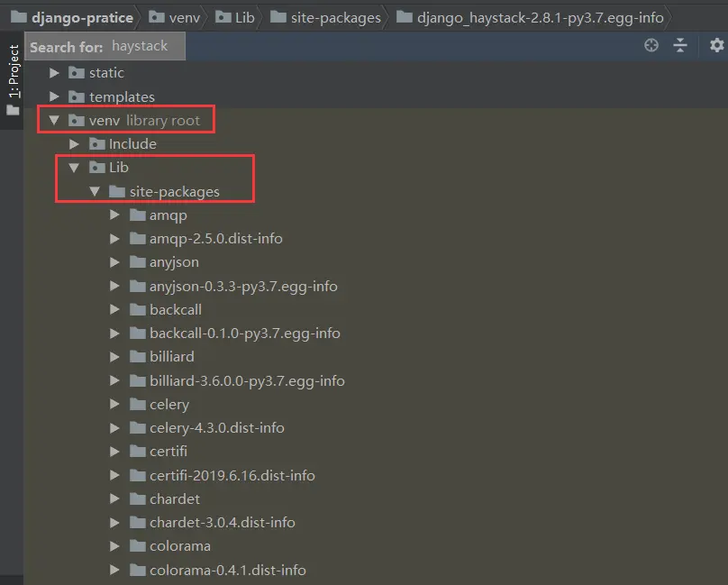Click the templates folder icon
728x585 pixels.
pyautogui.click(x=77, y=96)
